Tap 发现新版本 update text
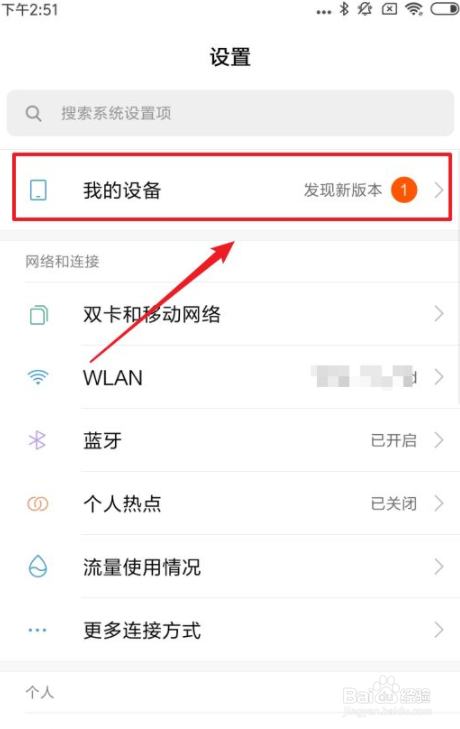460x729 pixels. pos(343,190)
